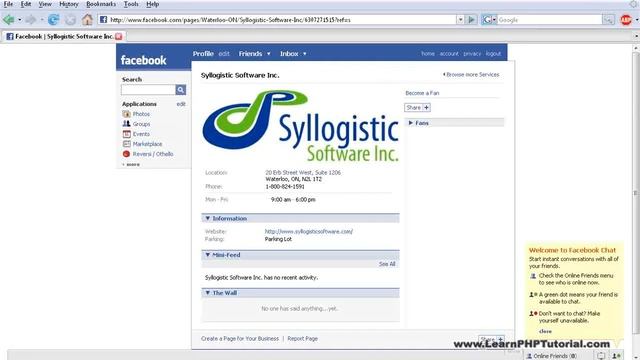The image size is (640, 360).
Task: Click the phone number 1-800-824-1591
Action: coord(285,187)
